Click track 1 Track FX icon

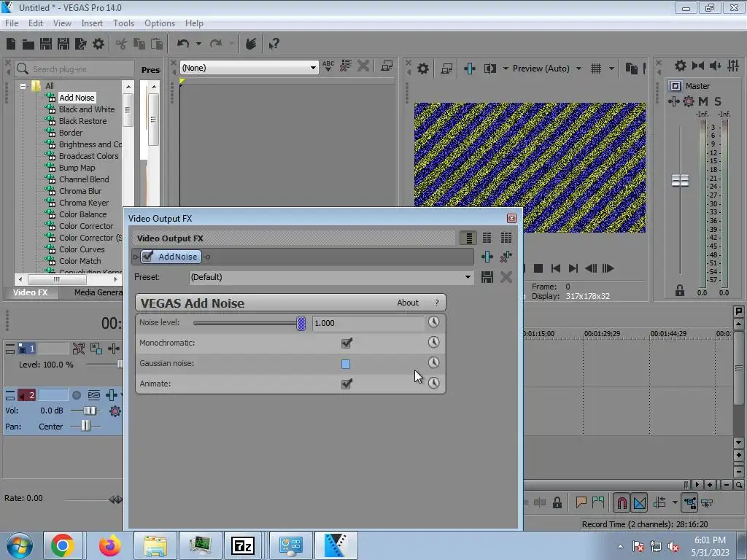114,349
